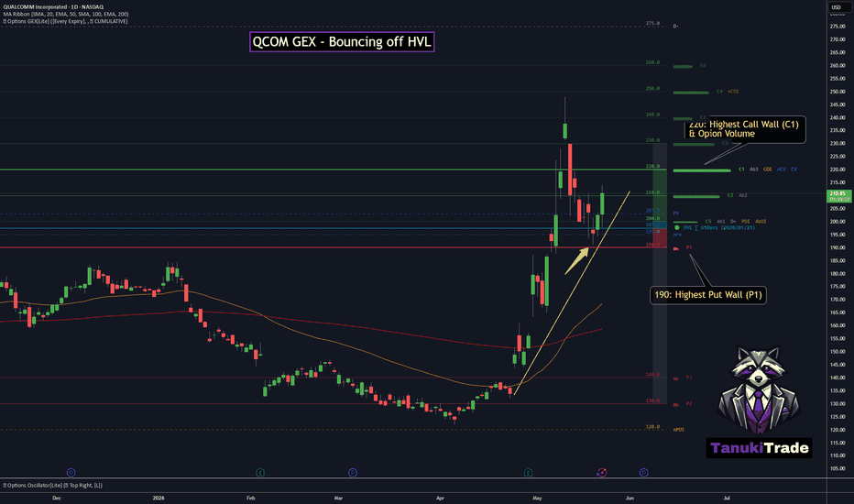
Task: Select the '220: Highest Call Wall (C1)' callout
Action: click(745, 129)
